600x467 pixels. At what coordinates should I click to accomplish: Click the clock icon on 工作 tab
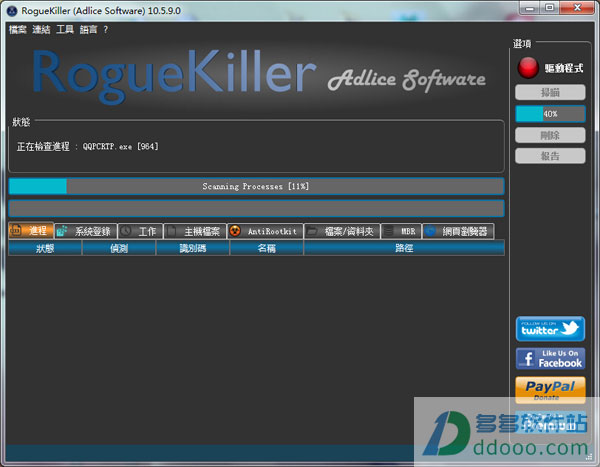tap(126, 231)
